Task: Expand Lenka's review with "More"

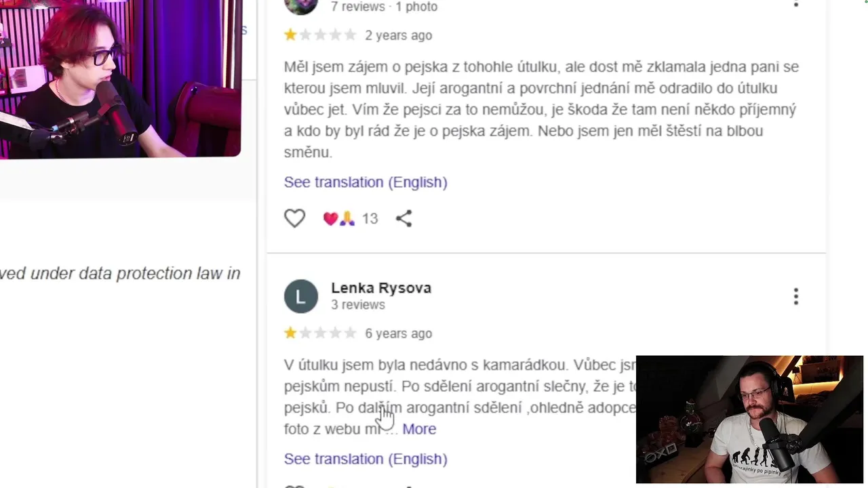Action: point(419,429)
